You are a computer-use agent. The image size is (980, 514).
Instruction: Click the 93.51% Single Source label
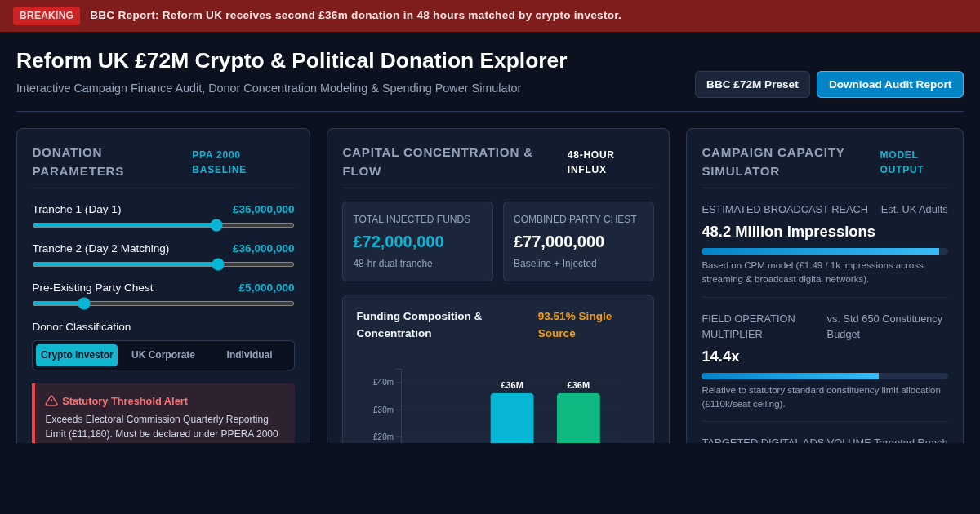[x=575, y=325]
